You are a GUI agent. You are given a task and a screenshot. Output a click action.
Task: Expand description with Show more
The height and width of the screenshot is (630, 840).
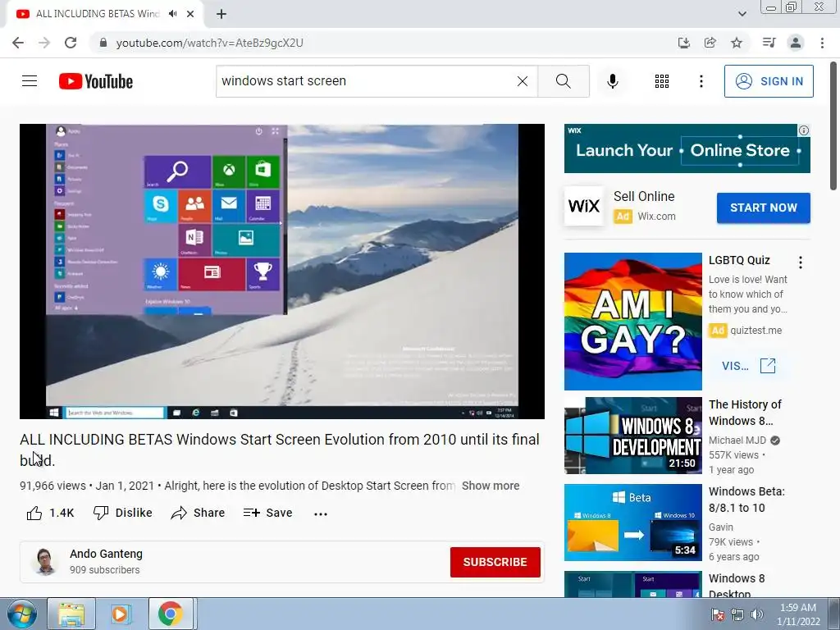tap(491, 486)
